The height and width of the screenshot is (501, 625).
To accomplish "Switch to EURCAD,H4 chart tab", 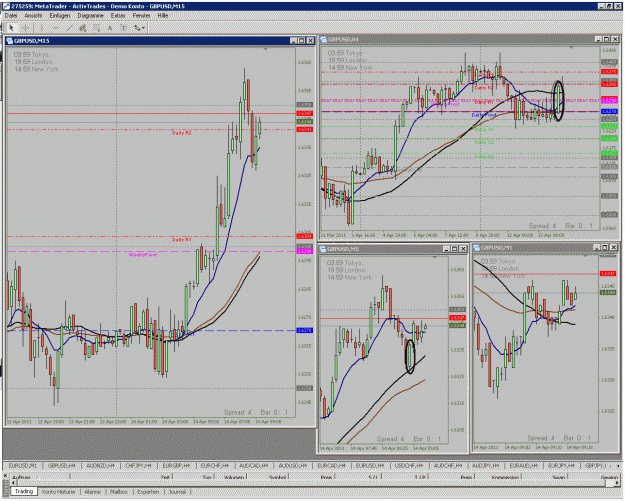I will point(332,466).
